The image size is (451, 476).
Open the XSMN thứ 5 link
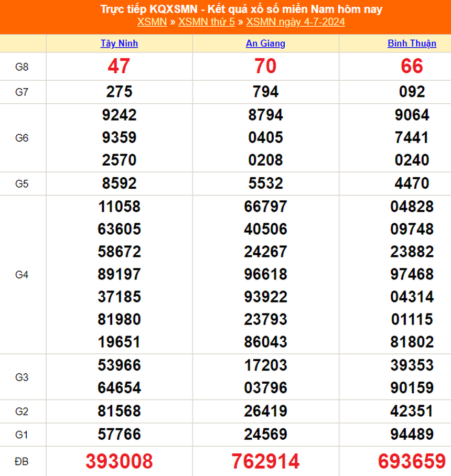pos(207,22)
